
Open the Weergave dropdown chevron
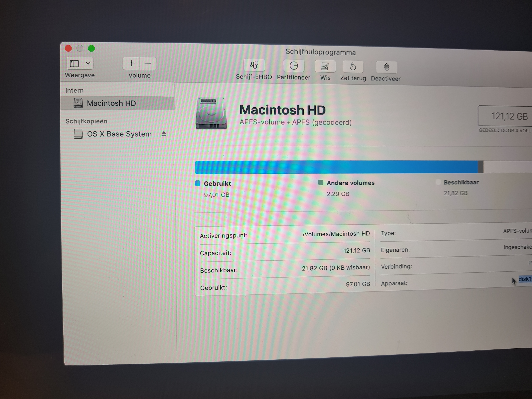(88, 63)
